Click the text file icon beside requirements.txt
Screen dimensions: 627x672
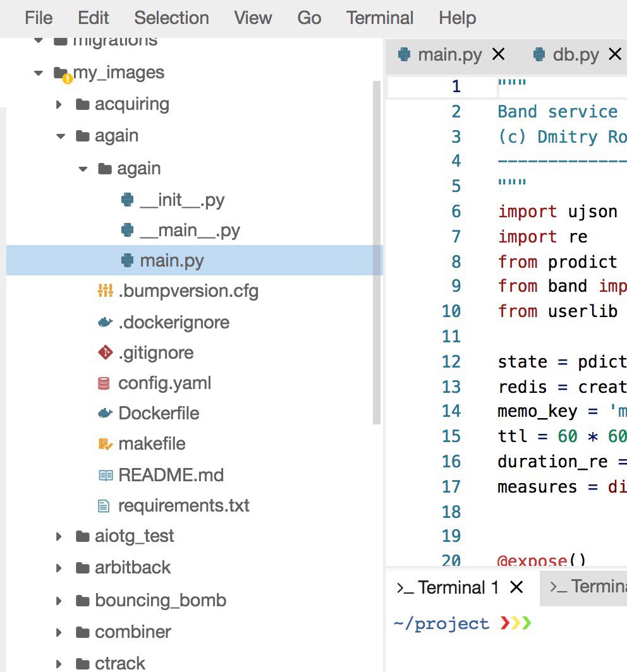click(104, 506)
